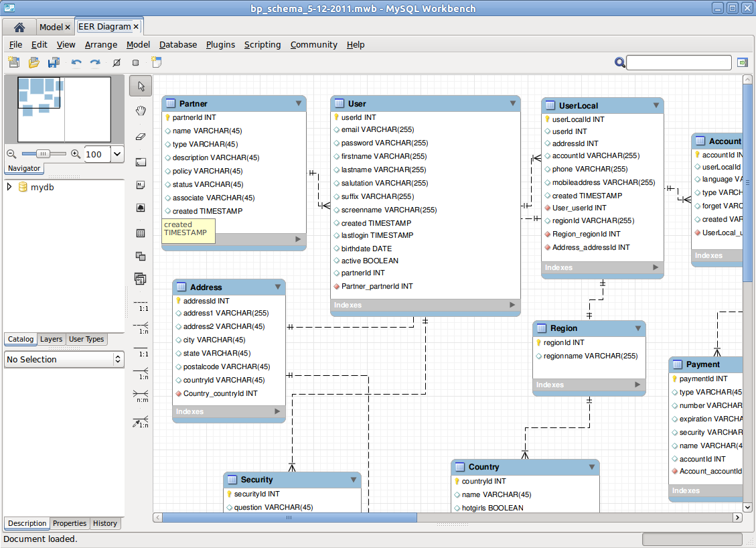Select the eraser tool

[x=141, y=137]
